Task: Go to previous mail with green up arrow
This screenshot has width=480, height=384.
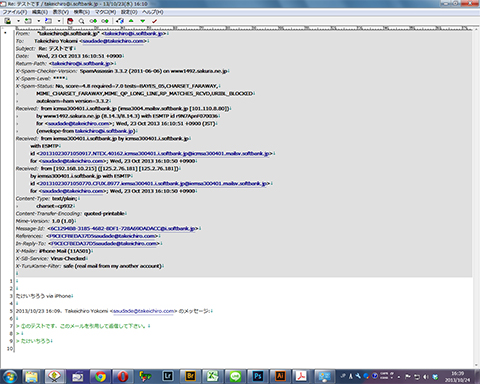Action: pyautogui.click(x=131, y=21)
